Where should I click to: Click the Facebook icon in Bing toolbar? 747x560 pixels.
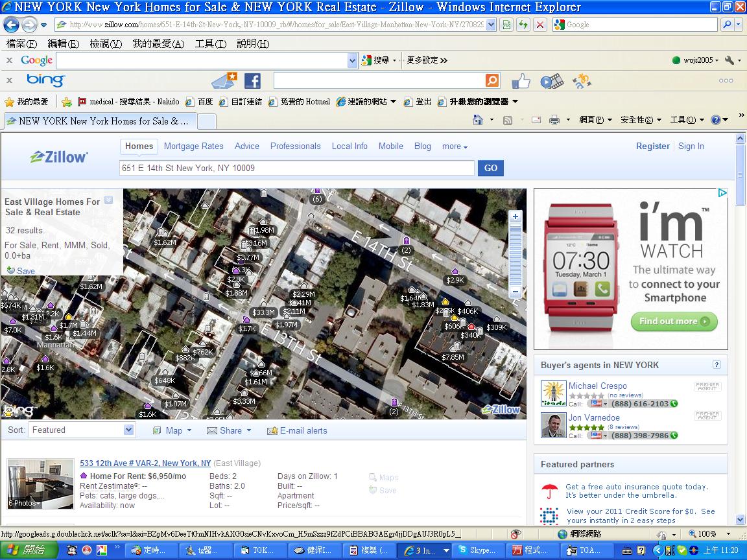pos(252,81)
